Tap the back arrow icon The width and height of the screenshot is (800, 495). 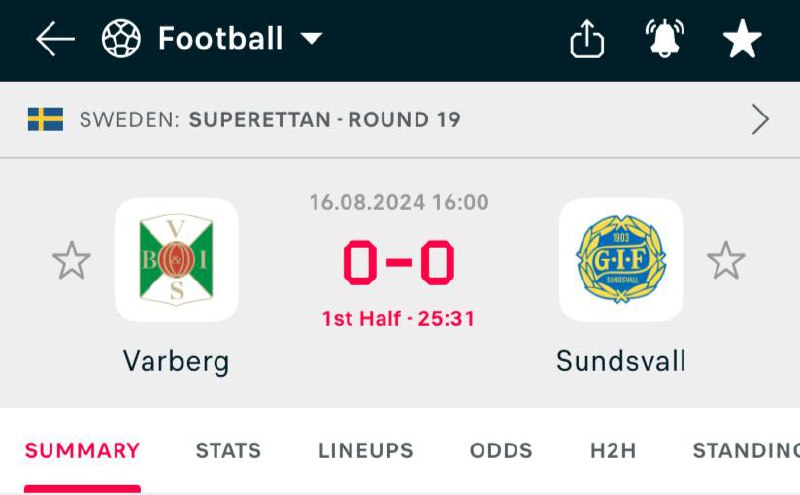point(55,40)
